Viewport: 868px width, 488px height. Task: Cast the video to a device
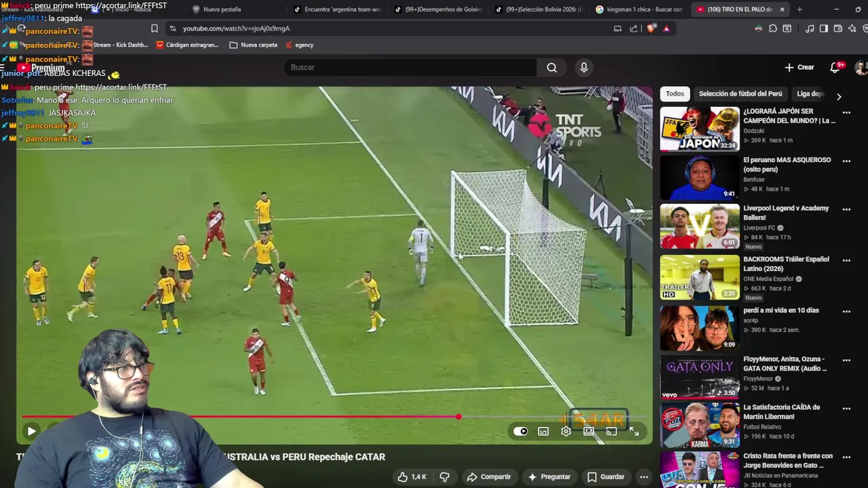(611, 431)
